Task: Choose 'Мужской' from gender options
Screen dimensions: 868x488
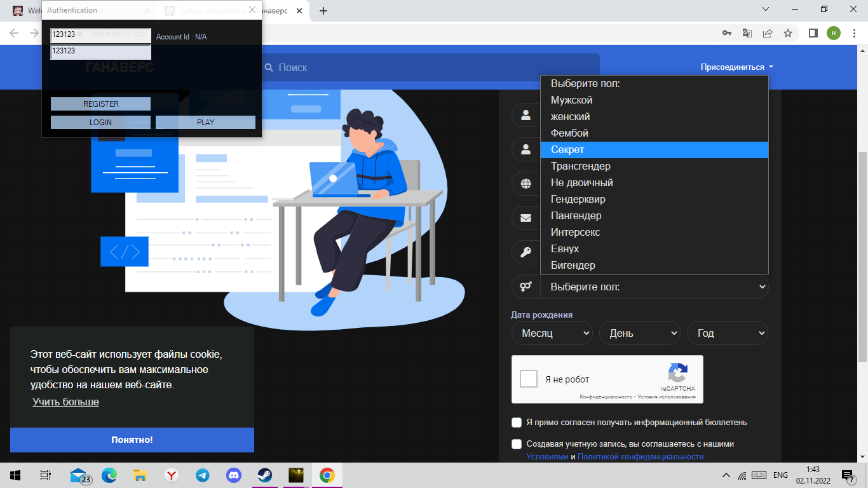Action: [654, 100]
